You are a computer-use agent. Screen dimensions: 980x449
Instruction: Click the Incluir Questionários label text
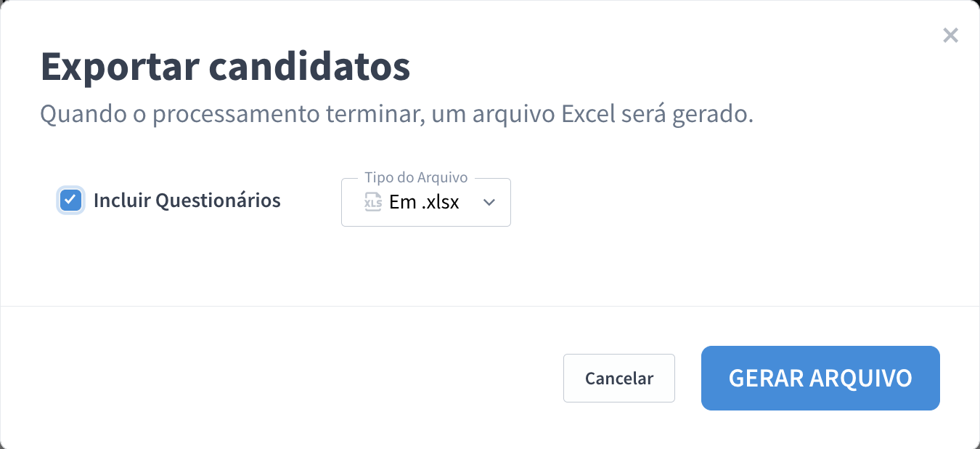187,201
